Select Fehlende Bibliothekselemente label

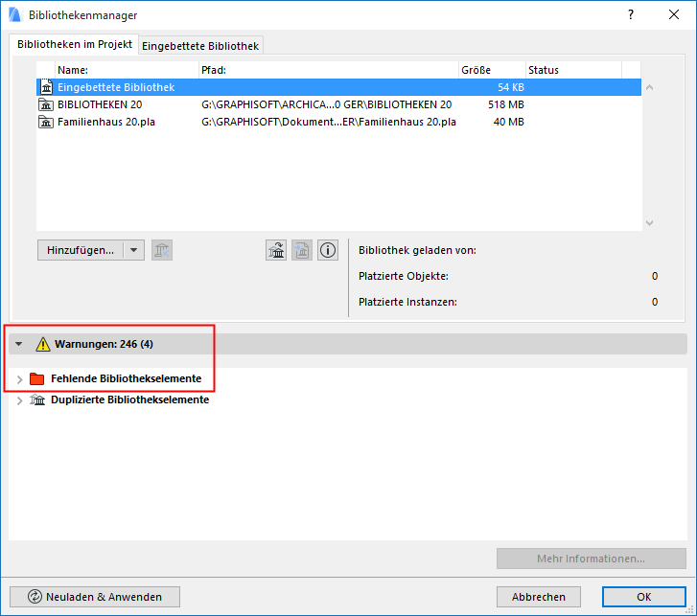pos(127,378)
